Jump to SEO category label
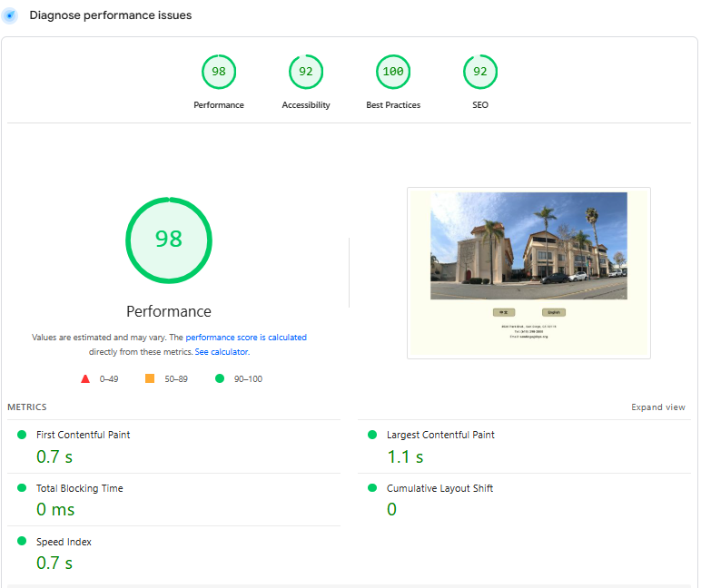The width and height of the screenshot is (701, 588). (x=480, y=105)
